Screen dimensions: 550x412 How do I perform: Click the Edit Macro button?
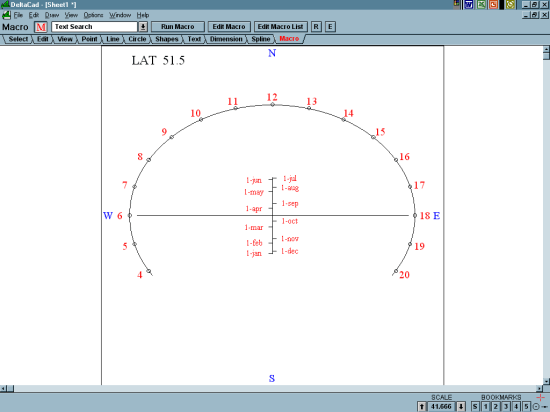click(x=229, y=27)
